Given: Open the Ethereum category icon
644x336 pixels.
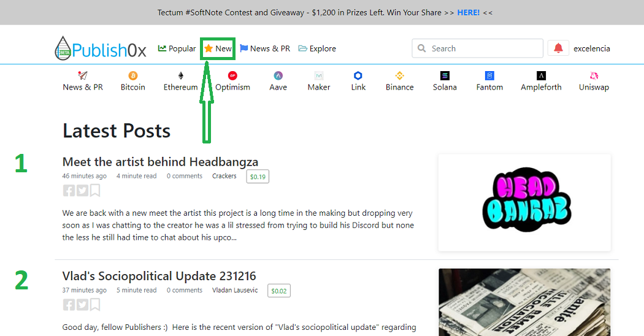Looking at the screenshot, I should [181, 75].
